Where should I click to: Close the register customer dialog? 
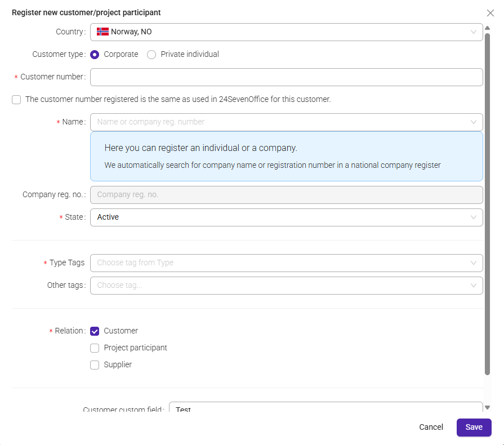click(x=490, y=13)
